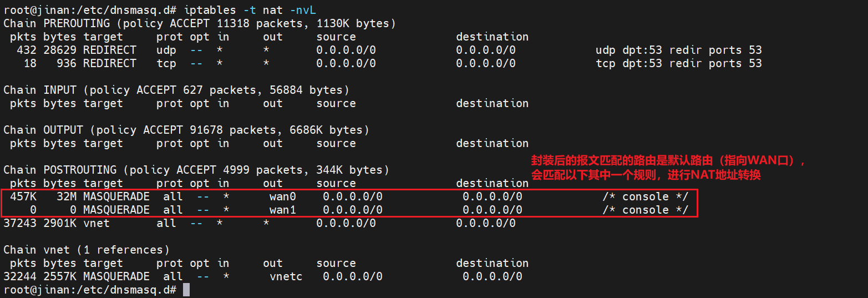Viewport: 868px width, 298px height.
Task: Click "udp dpt:53 redir ports 53" text
Action: click(x=678, y=50)
